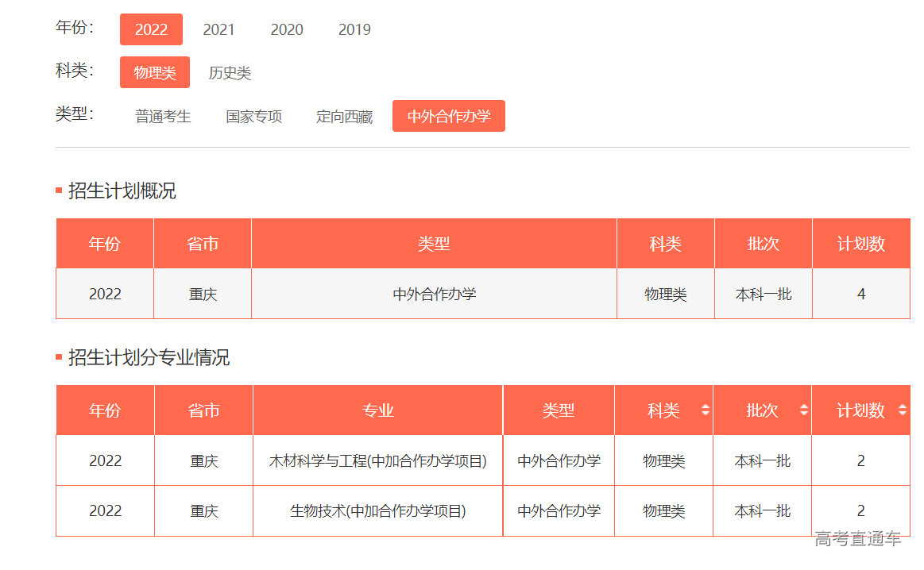Screen dimensions: 924x570
Task: Open 生物技术(中加合作办学项目) major entry
Action: tap(378, 510)
